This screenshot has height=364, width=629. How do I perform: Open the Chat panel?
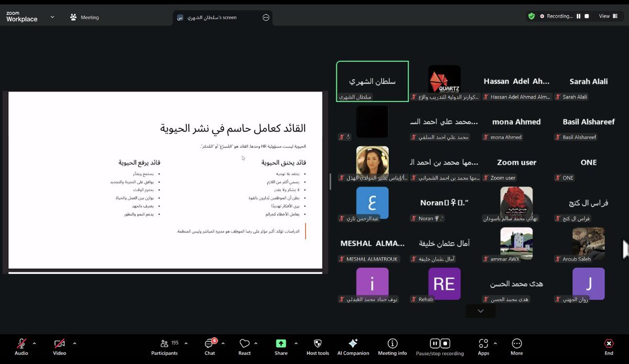[210, 347]
